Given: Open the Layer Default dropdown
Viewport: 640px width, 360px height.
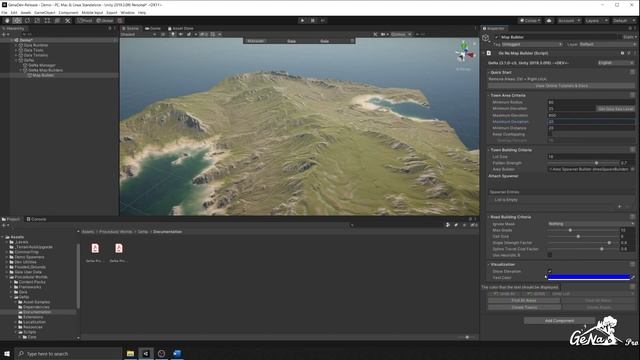Looking at the screenshot, I should click(607, 44).
